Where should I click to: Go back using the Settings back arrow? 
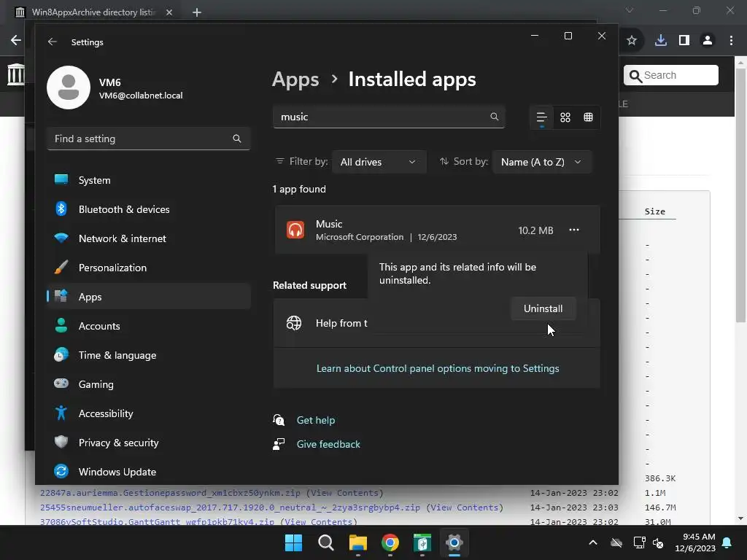[x=53, y=42]
